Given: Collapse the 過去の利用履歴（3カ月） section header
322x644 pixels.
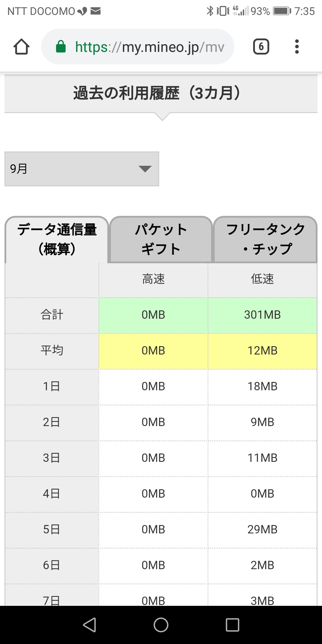Looking at the screenshot, I should point(161,93).
